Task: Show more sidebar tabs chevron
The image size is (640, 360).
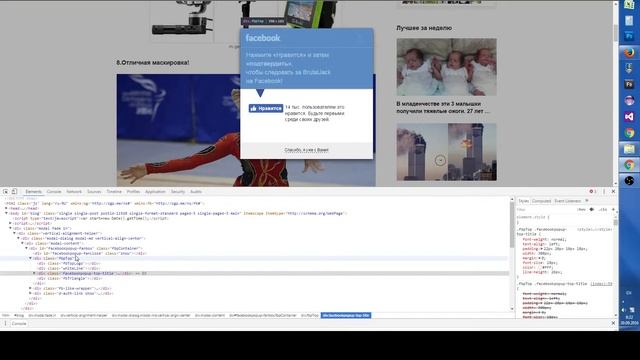Action: click(x=587, y=201)
